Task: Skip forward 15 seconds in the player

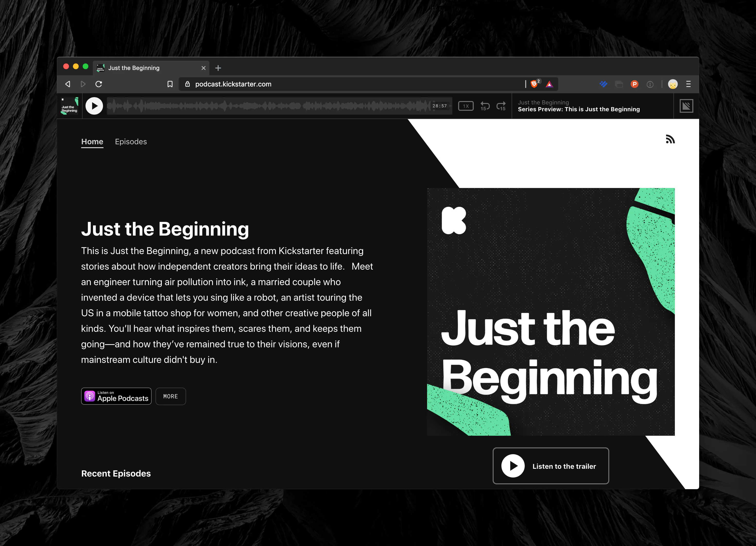Action: 501,106
